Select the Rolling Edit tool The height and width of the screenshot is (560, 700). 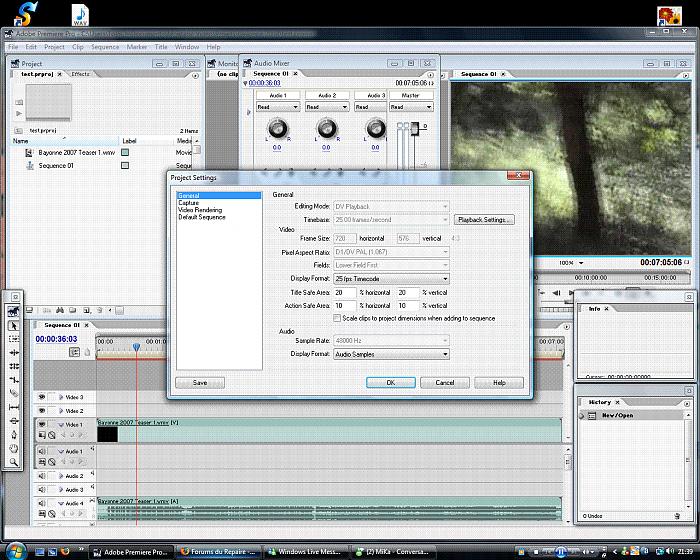[14, 366]
